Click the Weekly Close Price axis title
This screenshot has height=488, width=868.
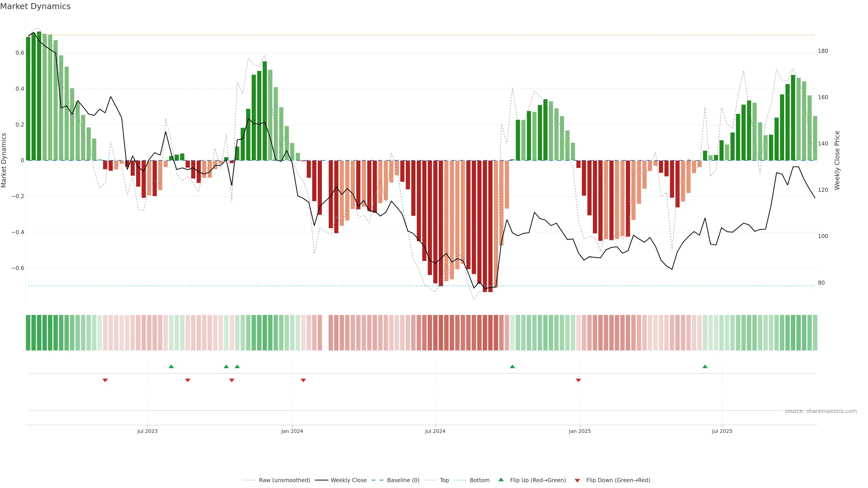(837, 160)
